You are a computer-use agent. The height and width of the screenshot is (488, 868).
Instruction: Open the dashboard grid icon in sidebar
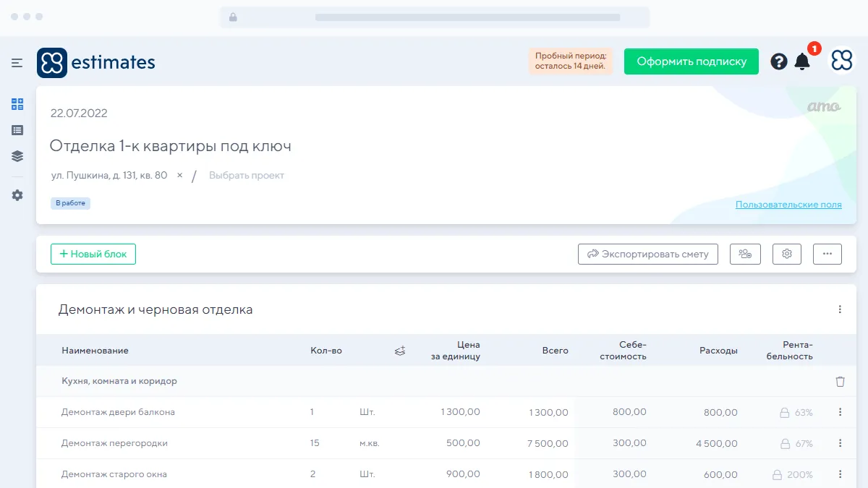[x=17, y=104]
